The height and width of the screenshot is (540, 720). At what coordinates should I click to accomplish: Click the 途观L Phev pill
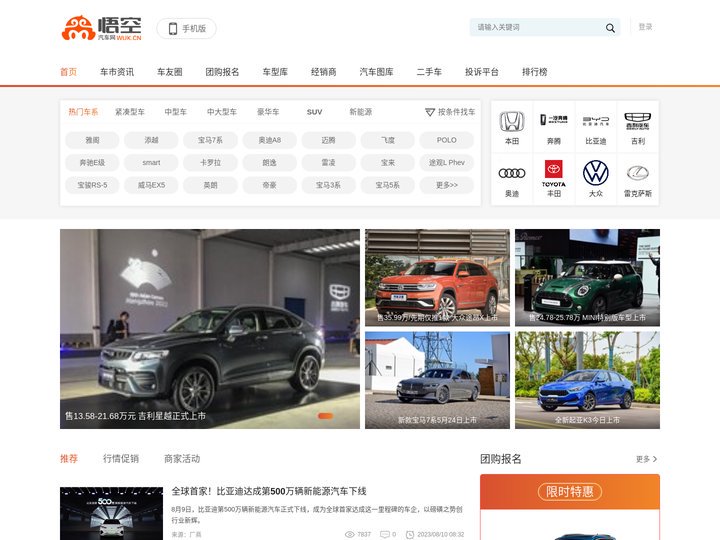(447, 163)
